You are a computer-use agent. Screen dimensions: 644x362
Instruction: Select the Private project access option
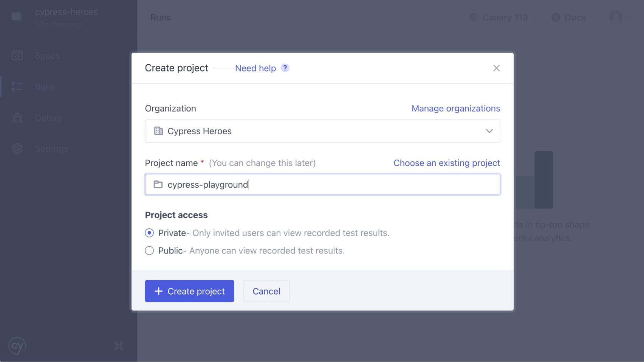click(149, 233)
